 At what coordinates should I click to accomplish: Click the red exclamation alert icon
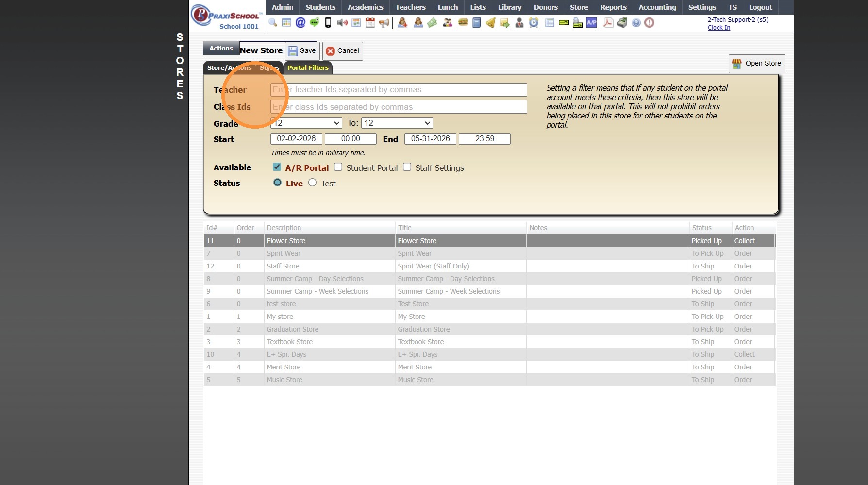650,23
